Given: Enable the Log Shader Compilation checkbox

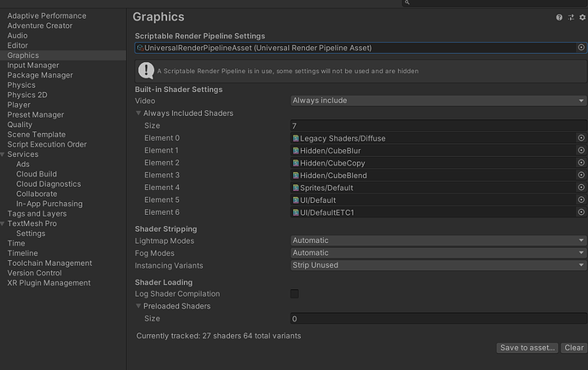Looking at the screenshot, I should click(295, 294).
